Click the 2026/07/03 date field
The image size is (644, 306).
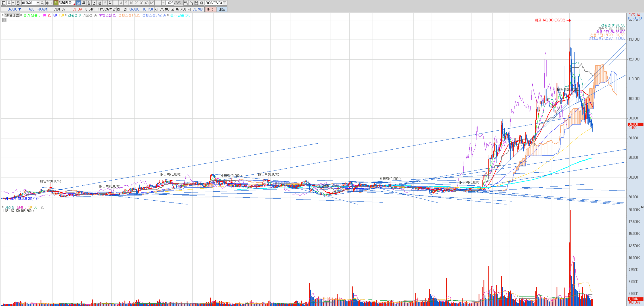[x=213, y=3]
